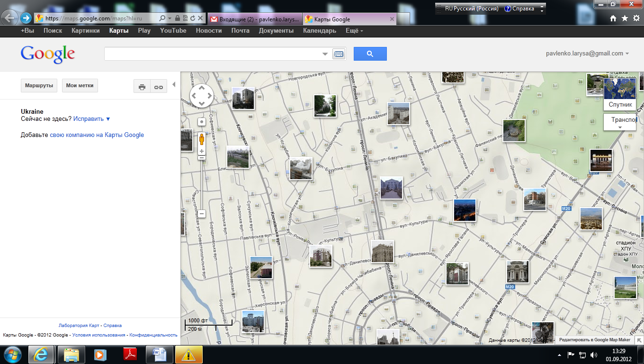The height and width of the screenshot is (364, 644).
Task: Open the Лаборатория Карт link
Action: click(79, 326)
